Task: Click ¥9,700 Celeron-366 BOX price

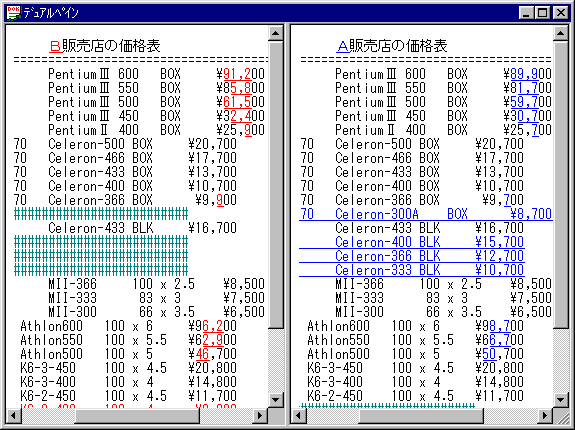Action: [x=503, y=200]
